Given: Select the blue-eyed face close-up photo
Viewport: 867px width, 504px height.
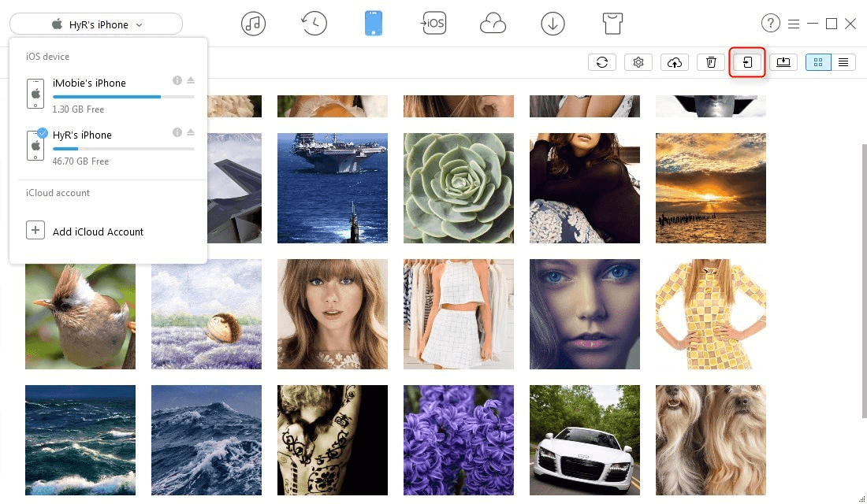Looking at the screenshot, I should [x=585, y=314].
